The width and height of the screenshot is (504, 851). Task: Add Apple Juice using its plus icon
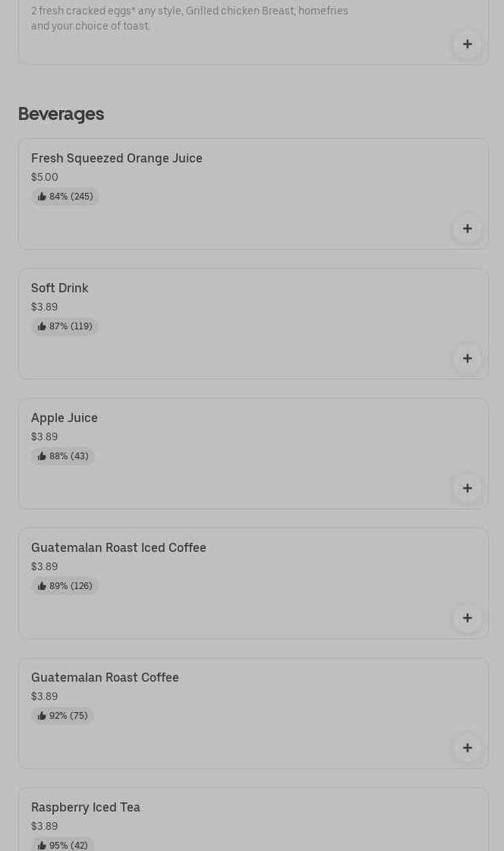467,488
